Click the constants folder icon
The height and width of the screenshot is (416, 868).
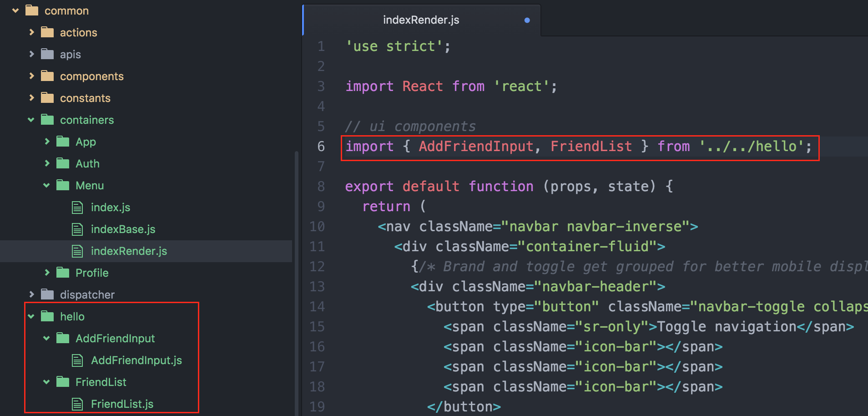coord(47,97)
